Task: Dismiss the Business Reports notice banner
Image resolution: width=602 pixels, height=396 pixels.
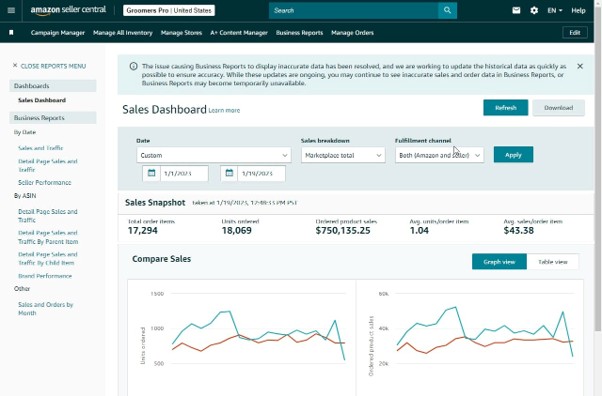Action: pos(580,66)
